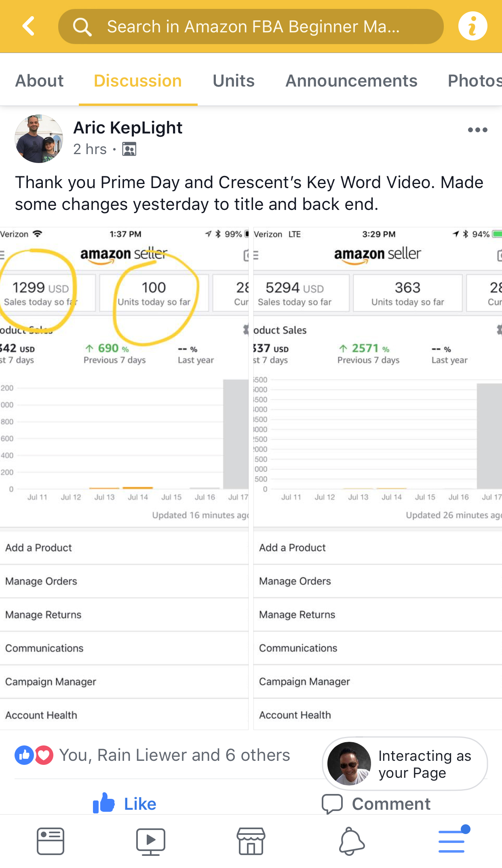
Task: Open the hamburger menu icon
Action: click(x=452, y=841)
